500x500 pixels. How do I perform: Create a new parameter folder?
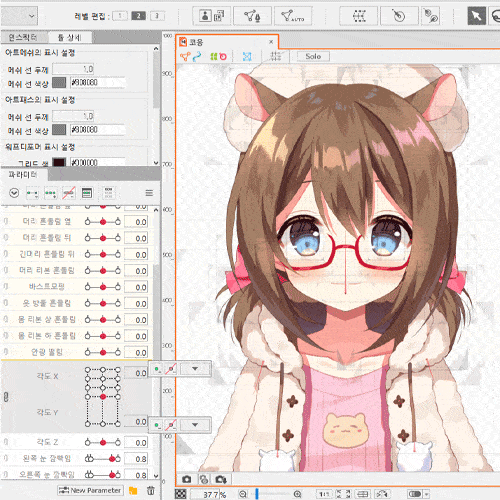pos(133,490)
